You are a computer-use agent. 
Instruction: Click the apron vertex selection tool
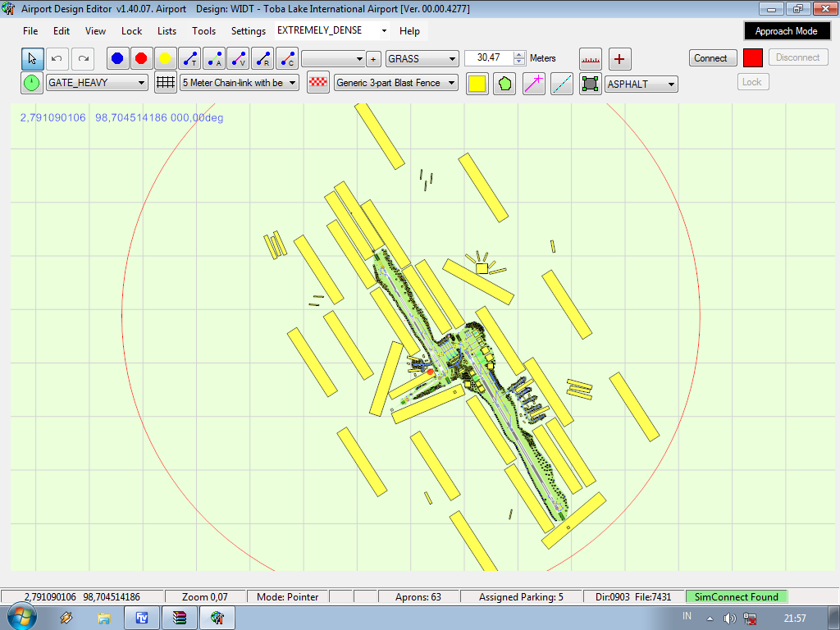pyautogui.click(x=590, y=83)
